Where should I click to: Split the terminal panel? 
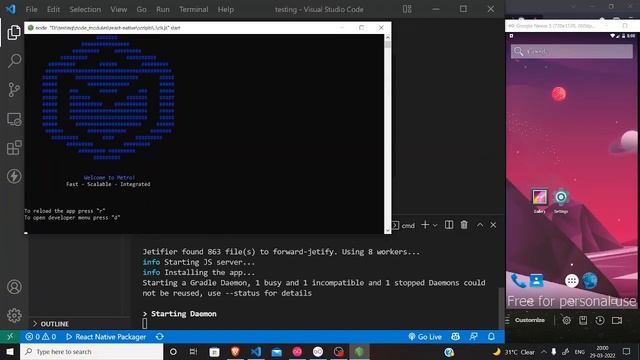pos(449,225)
